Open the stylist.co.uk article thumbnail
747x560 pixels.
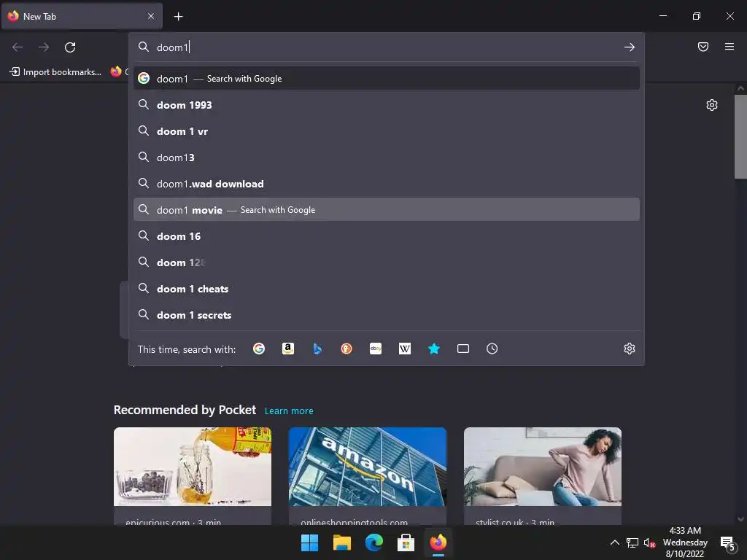543,467
